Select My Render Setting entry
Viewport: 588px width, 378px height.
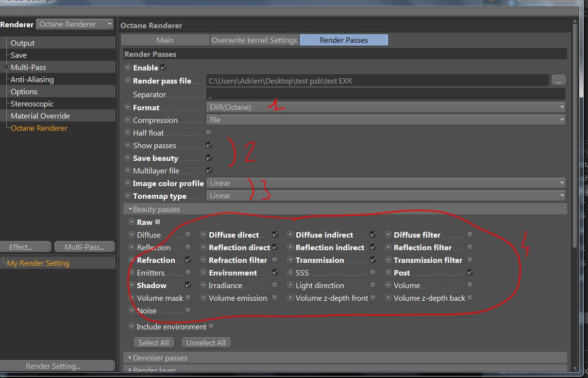tap(38, 263)
